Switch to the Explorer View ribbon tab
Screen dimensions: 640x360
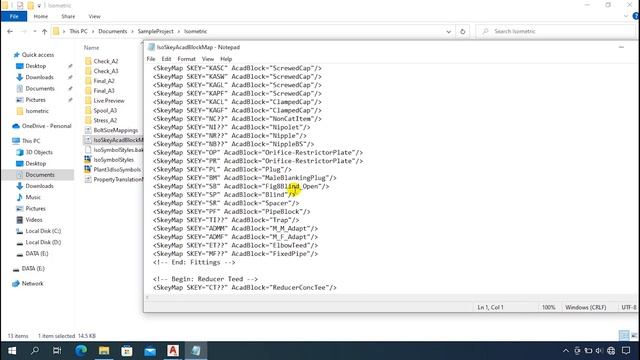coord(94,16)
